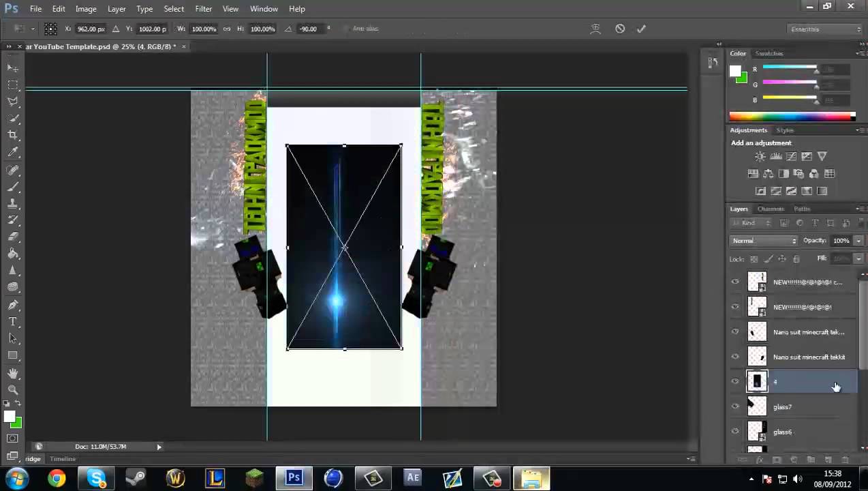
Task: Add a Brightness/Contrast adjustment
Action: tap(760, 157)
